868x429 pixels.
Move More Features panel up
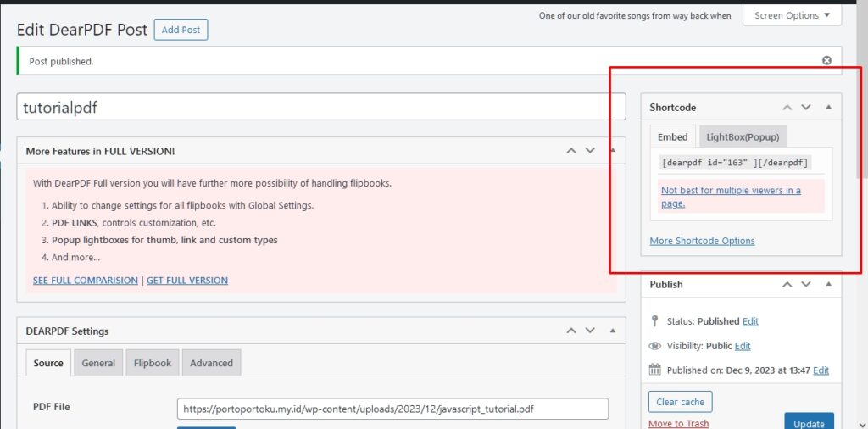pos(571,151)
